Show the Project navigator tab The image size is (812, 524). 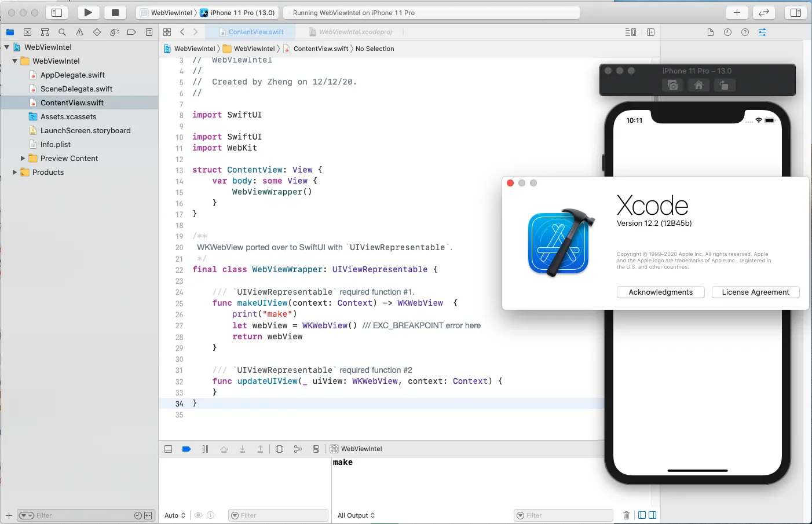tap(10, 32)
